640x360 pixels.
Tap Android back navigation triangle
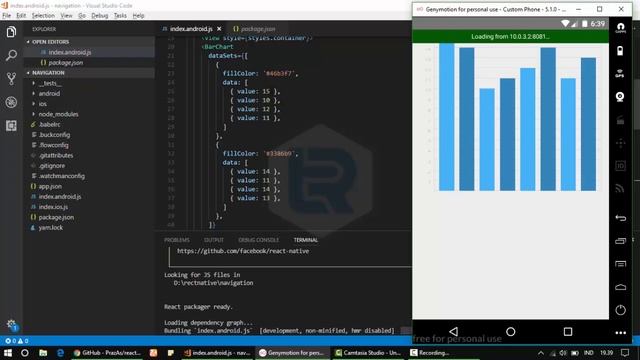(453, 331)
